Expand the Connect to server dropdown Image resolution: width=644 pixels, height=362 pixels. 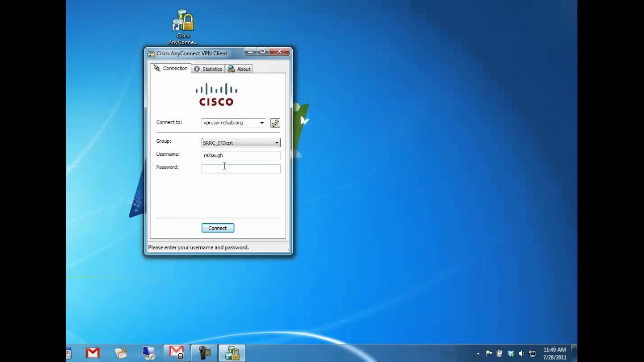pos(262,123)
